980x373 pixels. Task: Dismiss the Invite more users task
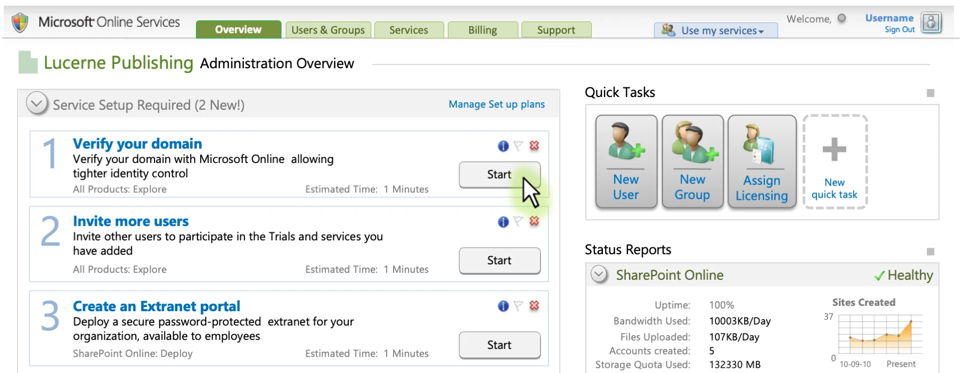point(534,221)
